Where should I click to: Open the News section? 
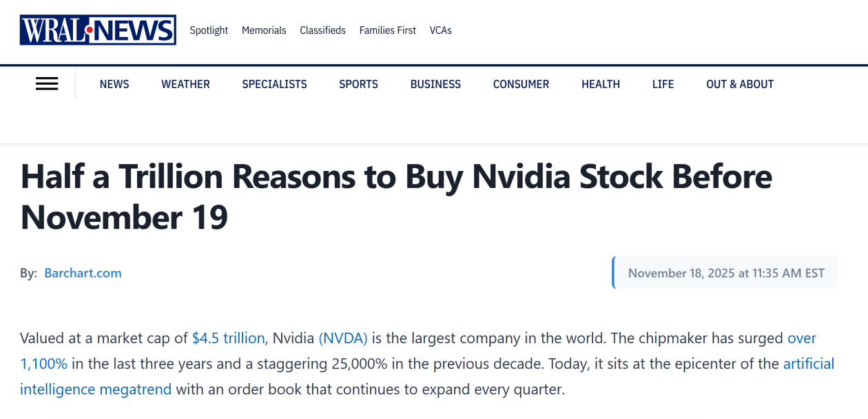click(x=114, y=84)
